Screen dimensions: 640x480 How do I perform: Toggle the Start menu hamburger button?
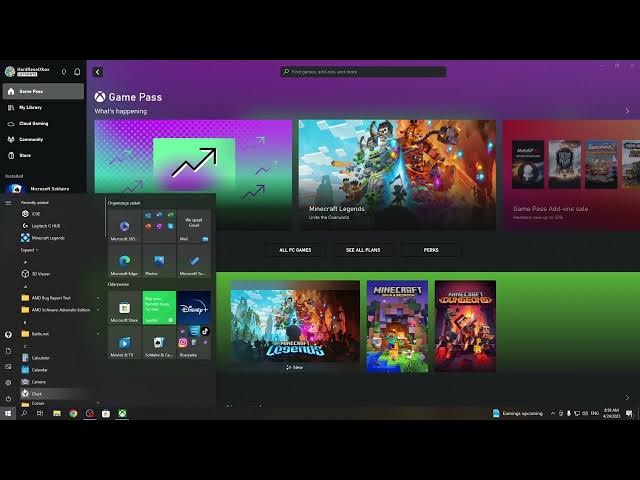click(8, 203)
